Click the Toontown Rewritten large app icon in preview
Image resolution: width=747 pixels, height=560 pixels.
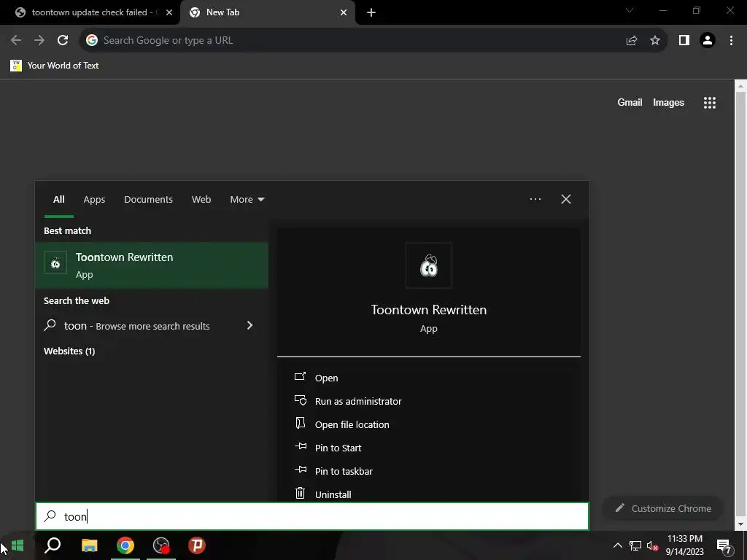pos(428,265)
